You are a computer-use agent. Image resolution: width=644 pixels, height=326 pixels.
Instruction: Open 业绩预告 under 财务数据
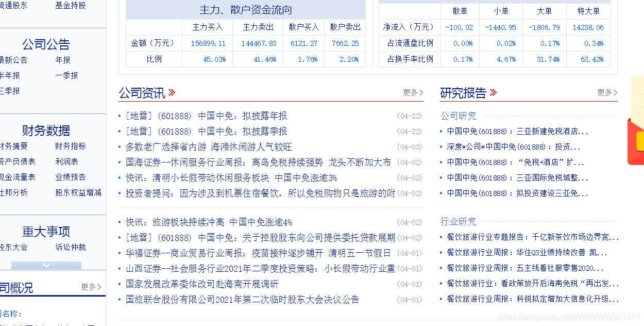point(71,177)
